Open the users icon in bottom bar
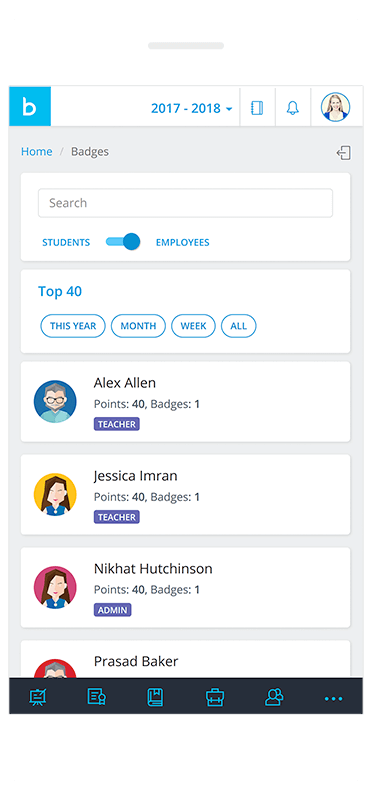Image resolution: width=372 pixels, height=800 pixels. coord(274,697)
